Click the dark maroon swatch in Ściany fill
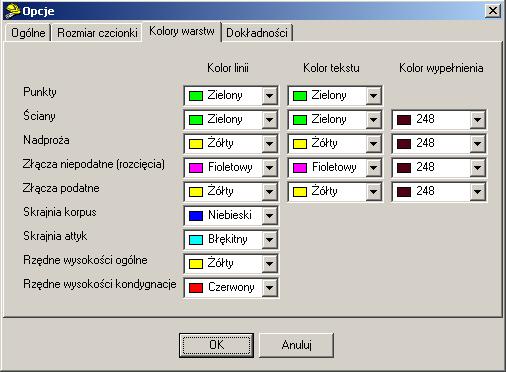 [x=404, y=120]
